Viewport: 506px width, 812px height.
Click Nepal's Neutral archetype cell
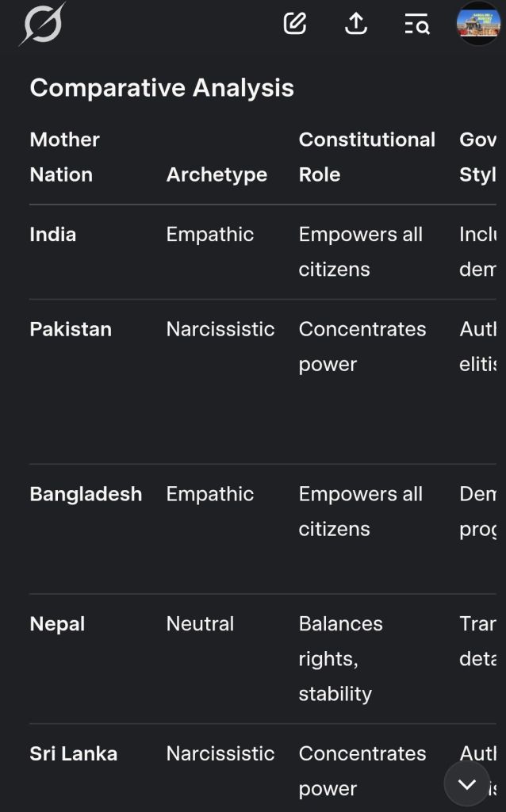point(200,624)
